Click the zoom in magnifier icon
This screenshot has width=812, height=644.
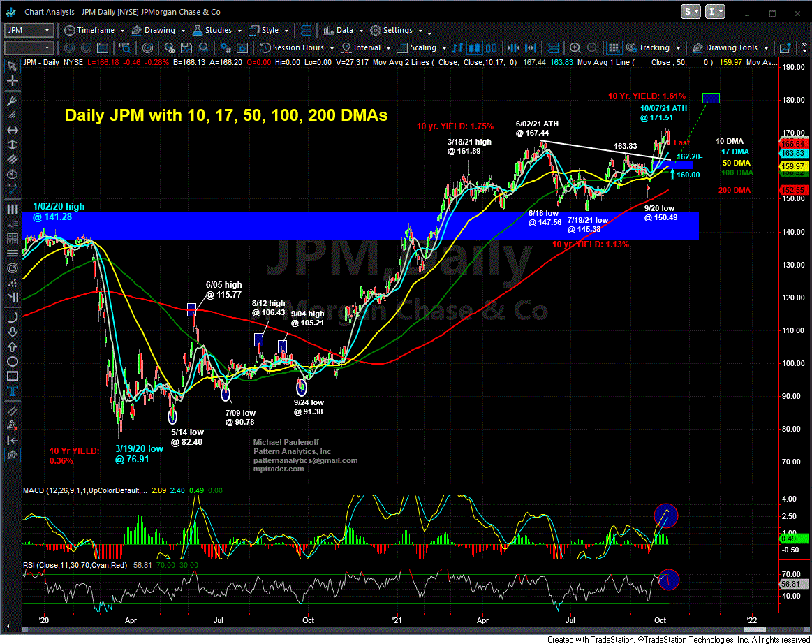point(575,47)
